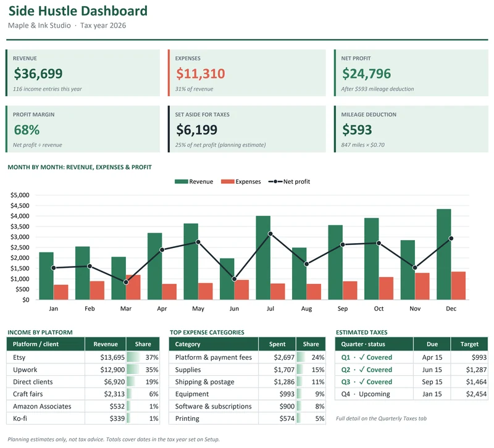The image size is (494, 448).
Task: Click '847 miles × $0.70' note
Action: click(363, 145)
